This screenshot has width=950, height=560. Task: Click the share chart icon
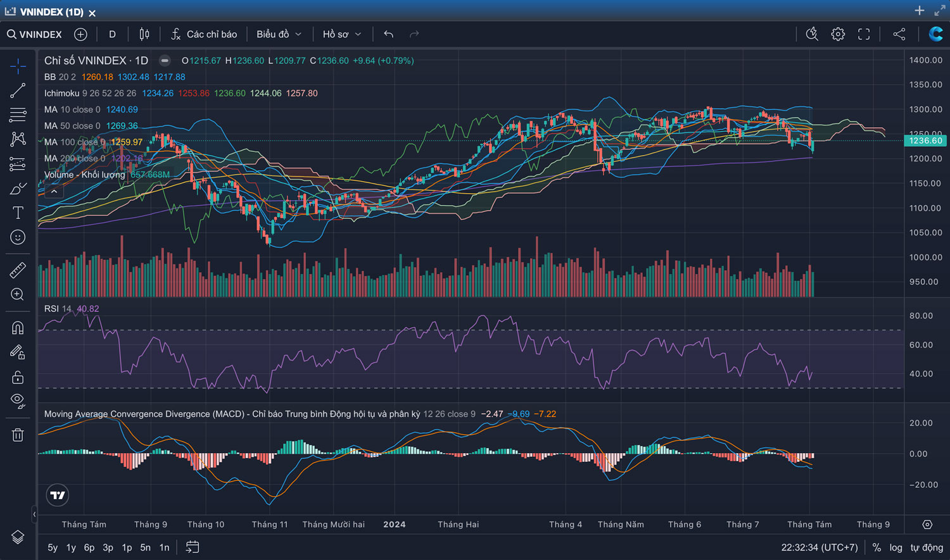(x=899, y=34)
